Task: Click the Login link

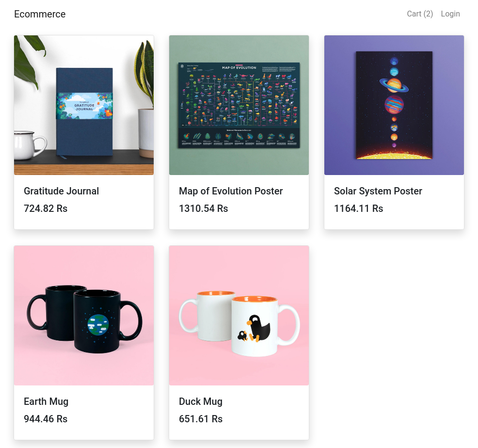Action: [450, 14]
